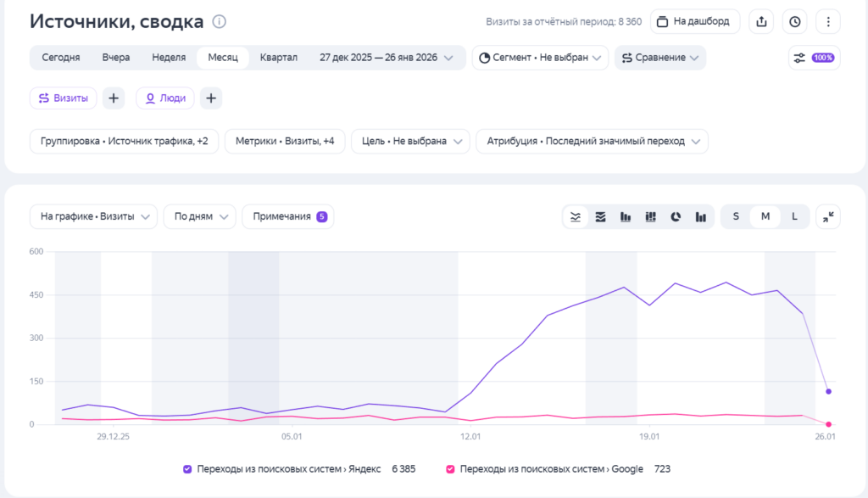Expand the Сегмент • Не выбран dropdown
Image resolution: width=868 pixels, height=498 pixels.
tap(540, 58)
